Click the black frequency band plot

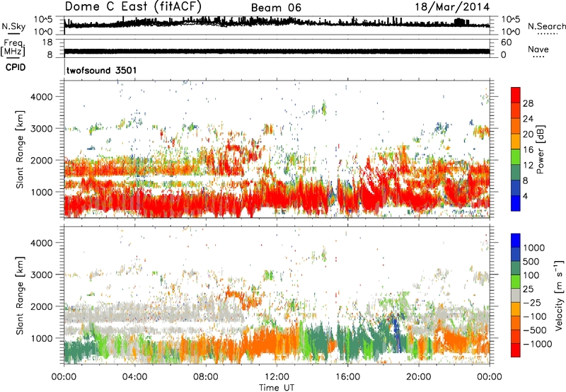pyautogui.click(x=277, y=51)
